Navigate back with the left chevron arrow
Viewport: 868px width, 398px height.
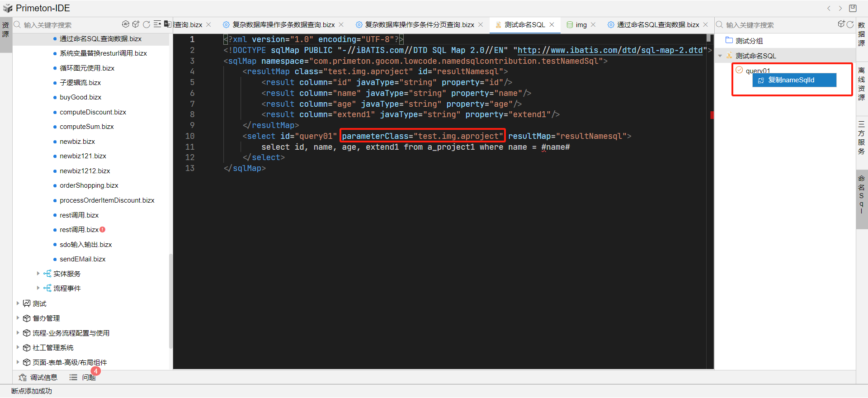[x=829, y=8]
